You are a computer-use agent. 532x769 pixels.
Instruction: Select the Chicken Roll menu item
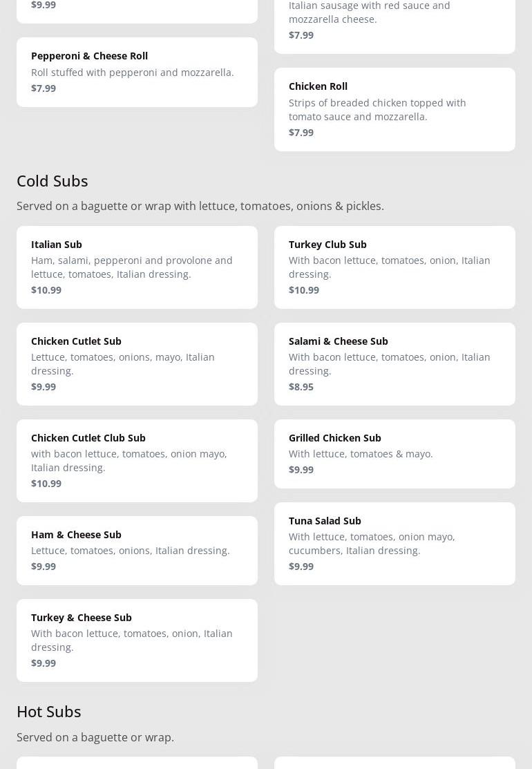pyautogui.click(x=395, y=109)
